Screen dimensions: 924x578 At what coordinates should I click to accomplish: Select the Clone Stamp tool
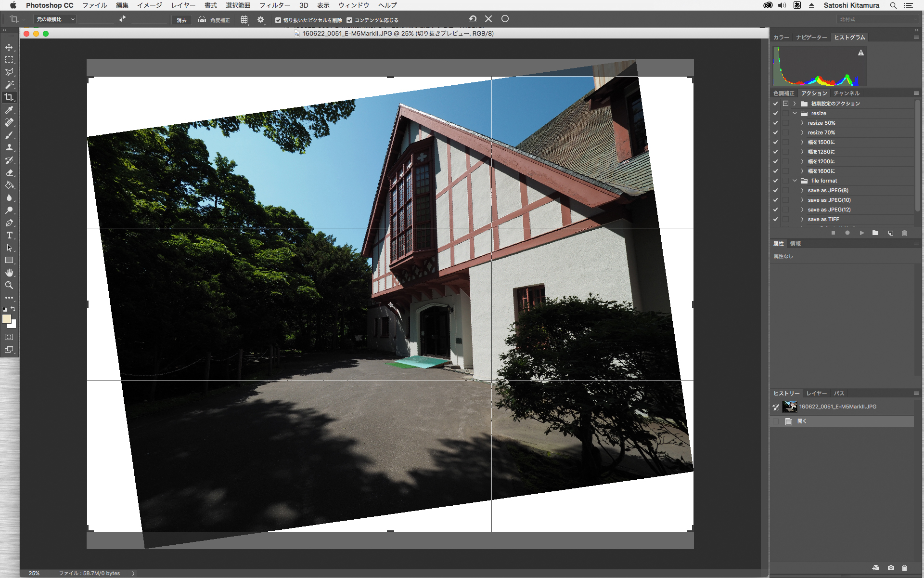coord(9,147)
